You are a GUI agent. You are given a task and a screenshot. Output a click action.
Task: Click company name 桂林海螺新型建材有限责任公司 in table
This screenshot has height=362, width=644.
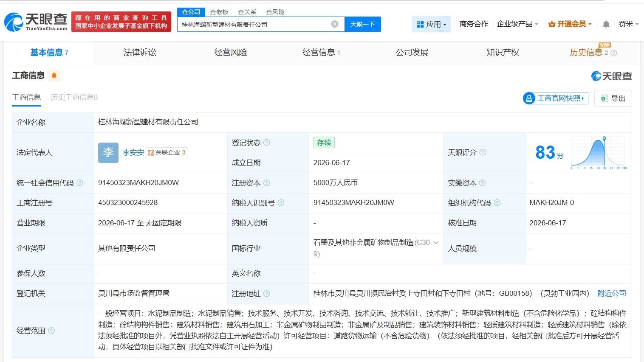tap(148, 122)
